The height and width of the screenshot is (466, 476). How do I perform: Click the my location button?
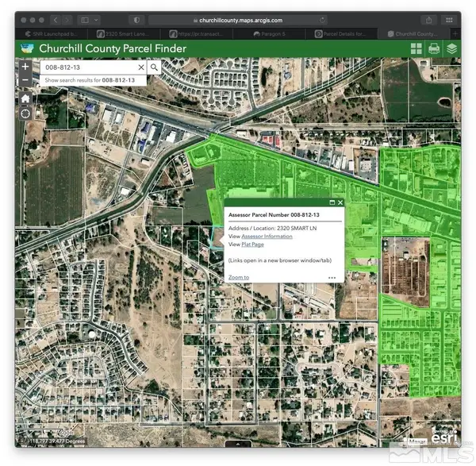click(25, 114)
